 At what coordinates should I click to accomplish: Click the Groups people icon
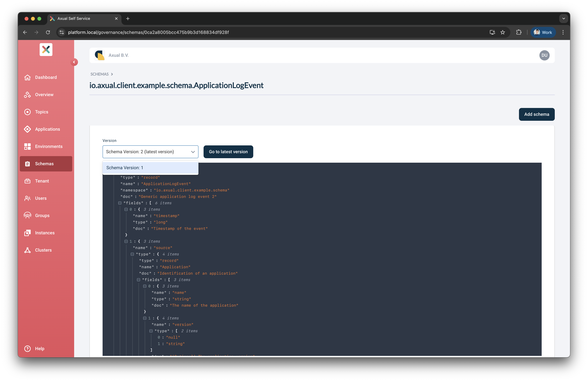pyautogui.click(x=27, y=216)
